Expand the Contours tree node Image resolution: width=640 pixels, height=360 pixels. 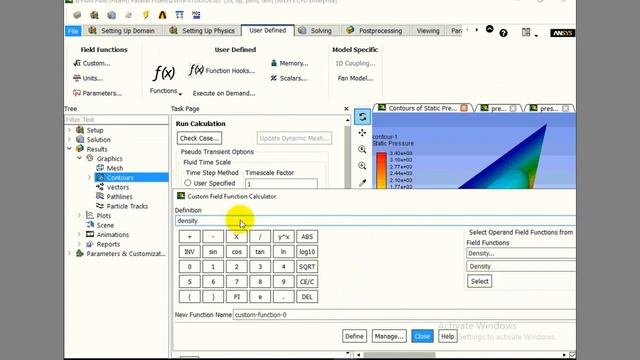(89, 178)
